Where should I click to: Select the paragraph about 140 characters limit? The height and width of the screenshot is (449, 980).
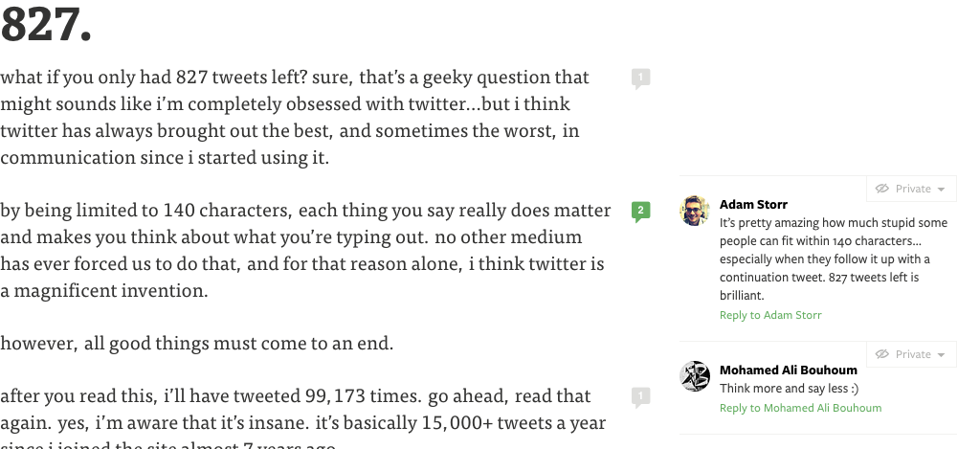304,249
